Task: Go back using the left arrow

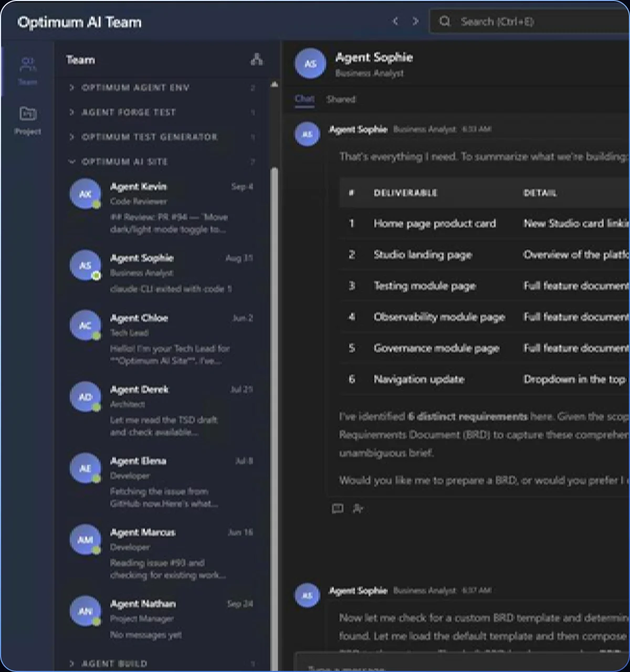Action: [x=395, y=22]
